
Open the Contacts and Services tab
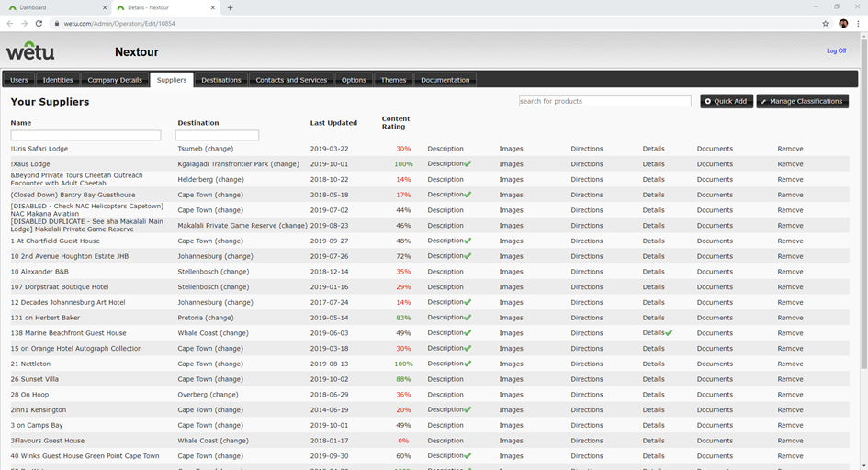[291, 80]
